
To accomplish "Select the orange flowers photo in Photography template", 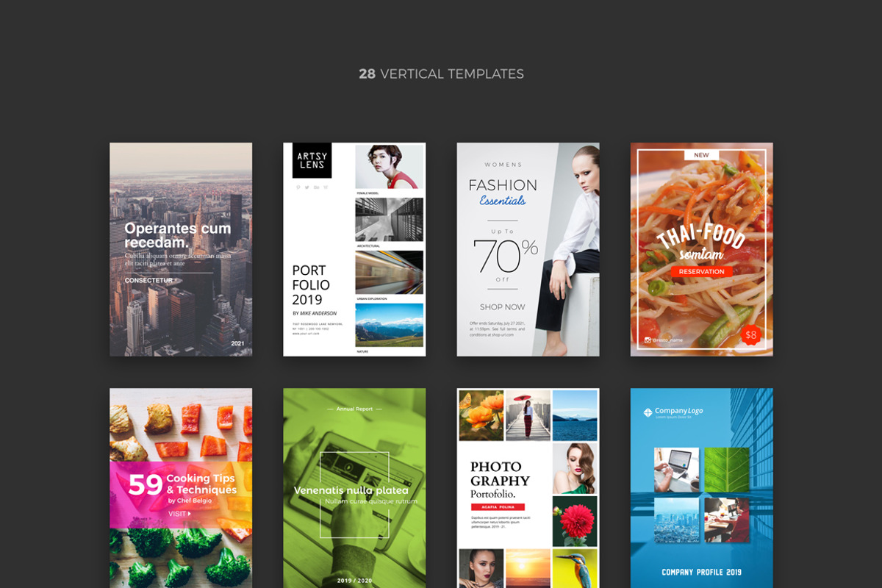I will point(481,415).
